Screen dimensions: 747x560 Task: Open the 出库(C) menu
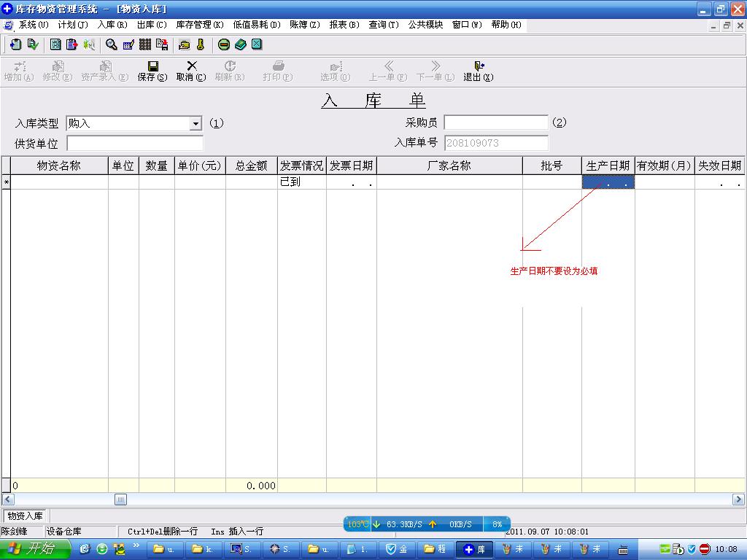pyautogui.click(x=152, y=25)
